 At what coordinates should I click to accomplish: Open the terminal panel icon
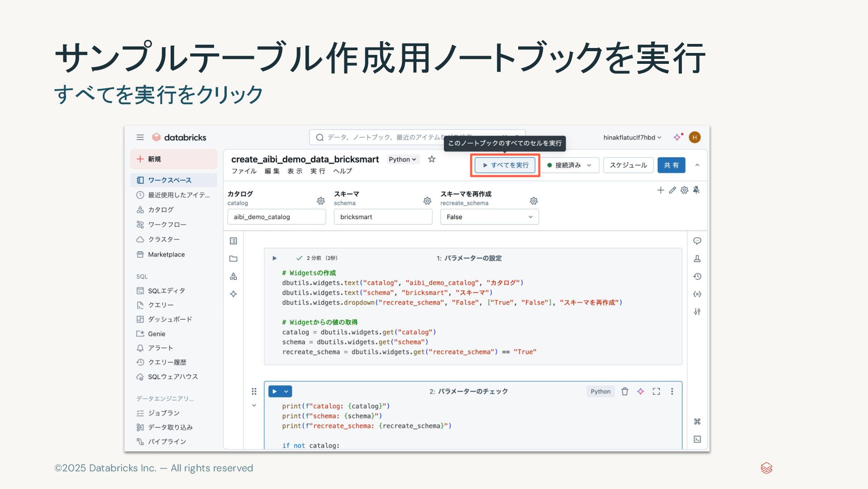pyautogui.click(x=697, y=439)
